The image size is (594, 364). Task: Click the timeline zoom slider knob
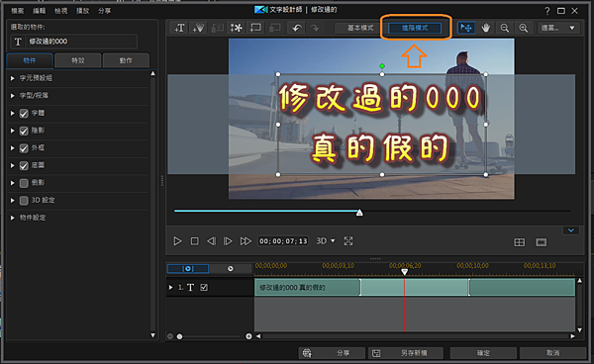[179, 336]
